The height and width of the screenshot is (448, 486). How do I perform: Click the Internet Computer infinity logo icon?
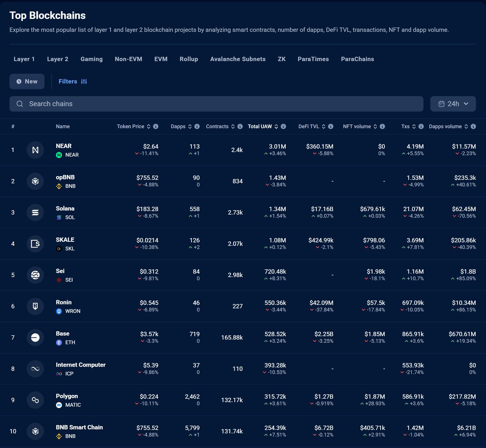(x=35, y=369)
